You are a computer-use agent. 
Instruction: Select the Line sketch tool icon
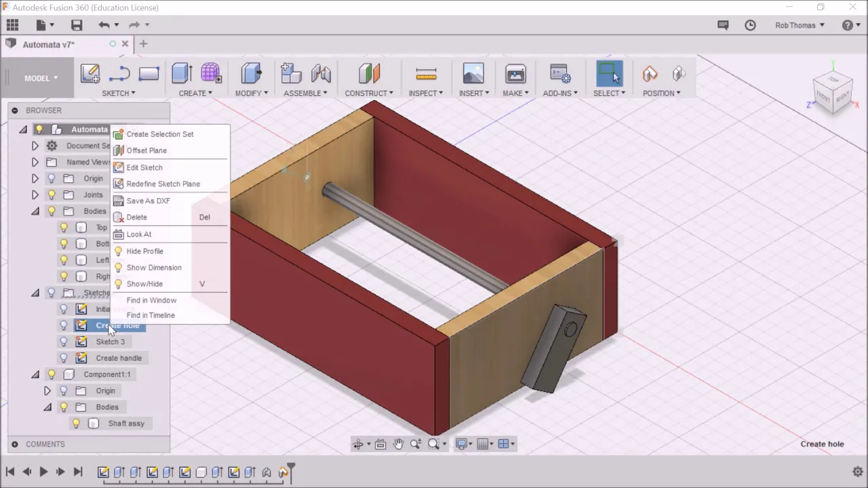coord(119,73)
